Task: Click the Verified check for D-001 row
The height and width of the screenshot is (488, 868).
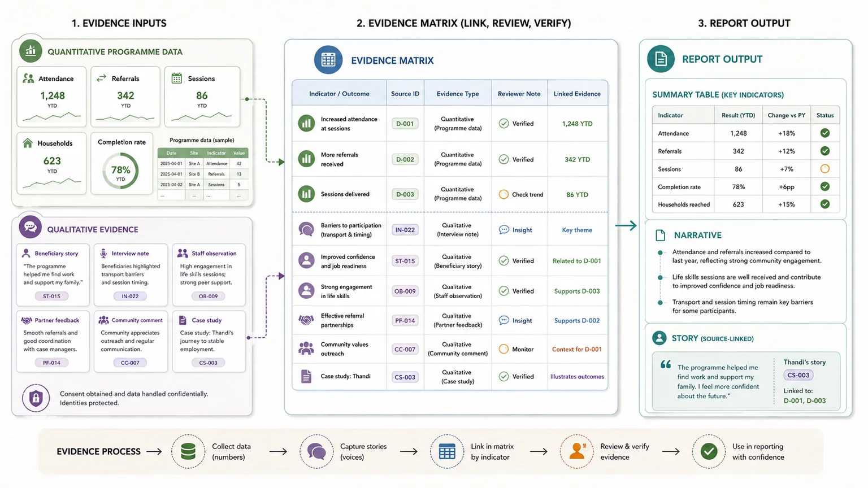Action: (504, 123)
